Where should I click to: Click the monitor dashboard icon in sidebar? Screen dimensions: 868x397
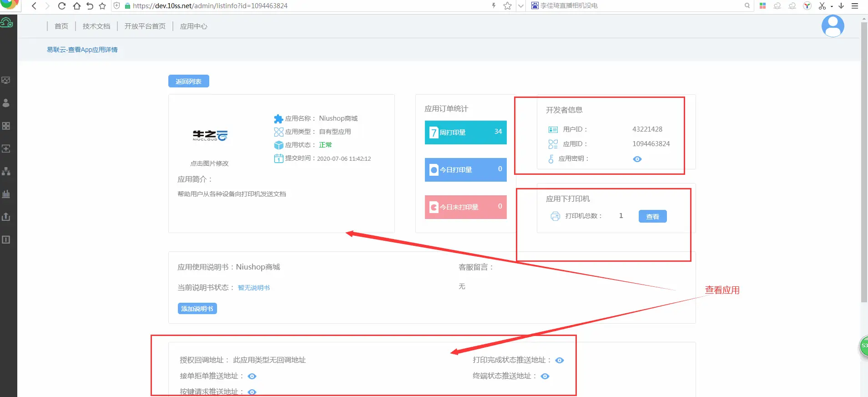click(6, 80)
